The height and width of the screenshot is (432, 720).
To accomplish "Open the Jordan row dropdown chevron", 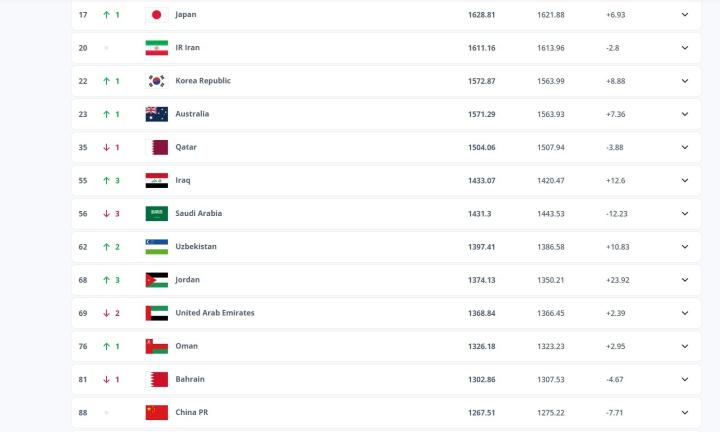I will click(x=685, y=280).
